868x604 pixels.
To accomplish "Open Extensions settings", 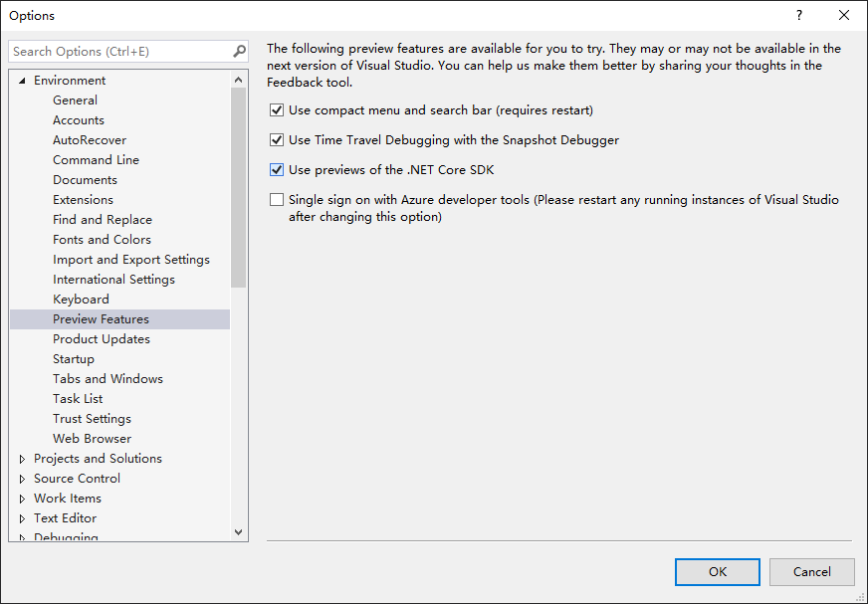I will [x=83, y=200].
